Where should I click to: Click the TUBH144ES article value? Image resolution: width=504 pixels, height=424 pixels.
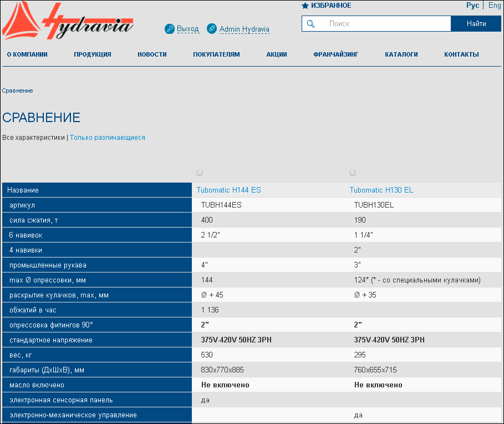coord(221,205)
